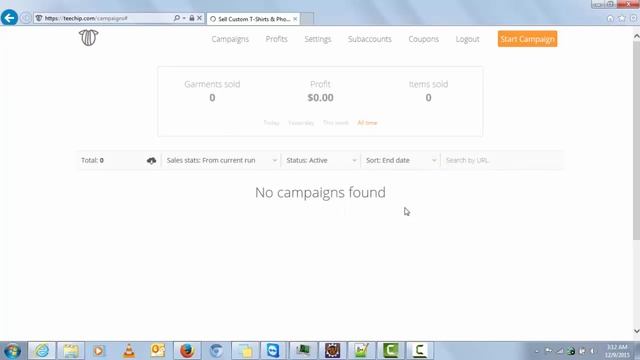Click the address bar search magnifier icon
Image resolution: width=640 pixels, height=360 pixels.
click(177, 18)
